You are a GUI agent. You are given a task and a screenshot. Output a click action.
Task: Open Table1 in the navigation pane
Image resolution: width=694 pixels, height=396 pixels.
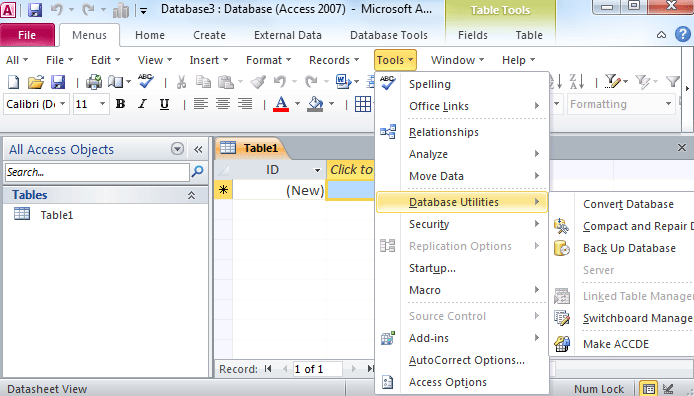[x=57, y=215]
